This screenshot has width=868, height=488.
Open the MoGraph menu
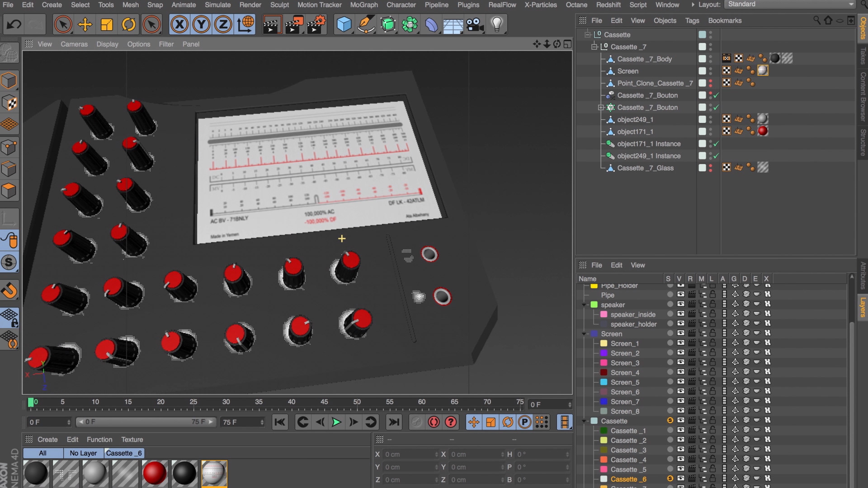(363, 5)
